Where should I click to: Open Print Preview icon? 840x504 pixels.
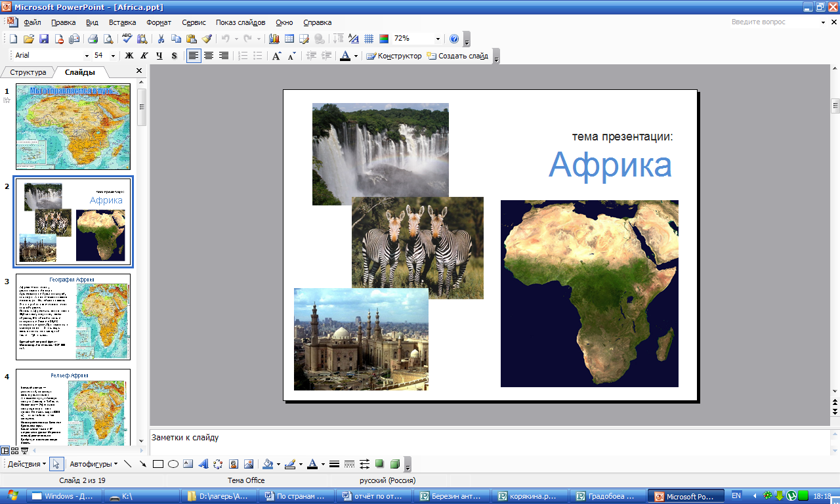point(108,39)
